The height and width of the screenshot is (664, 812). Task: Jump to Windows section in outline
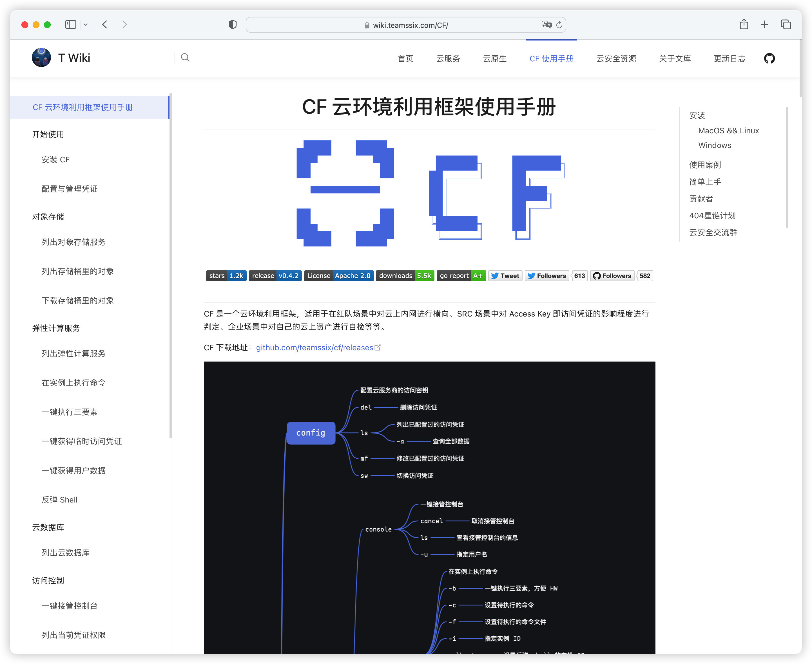(x=714, y=145)
